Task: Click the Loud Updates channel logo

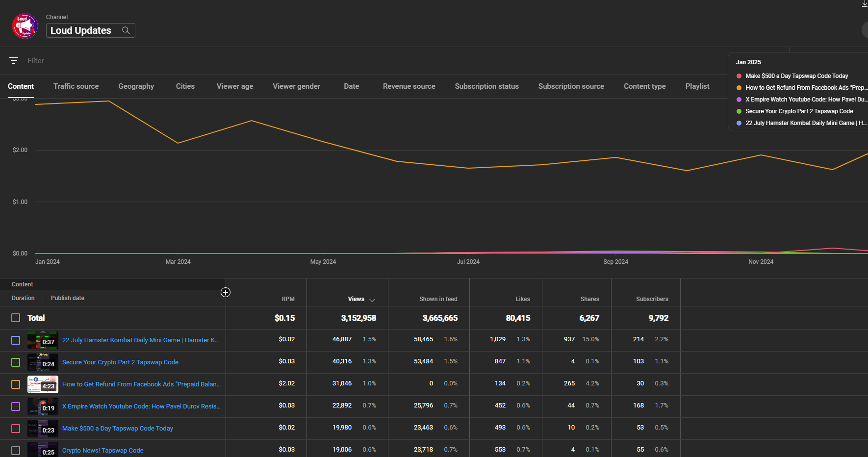Action: (25, 26)
